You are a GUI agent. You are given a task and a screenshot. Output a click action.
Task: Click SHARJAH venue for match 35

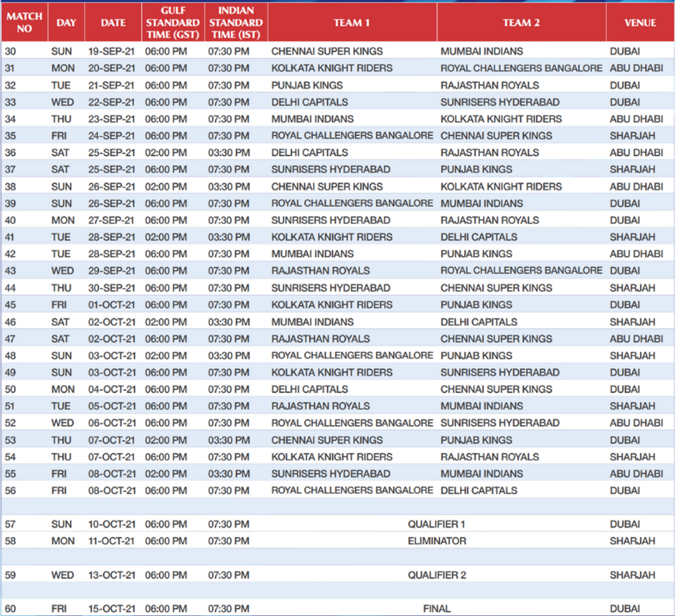click(632, 136)
